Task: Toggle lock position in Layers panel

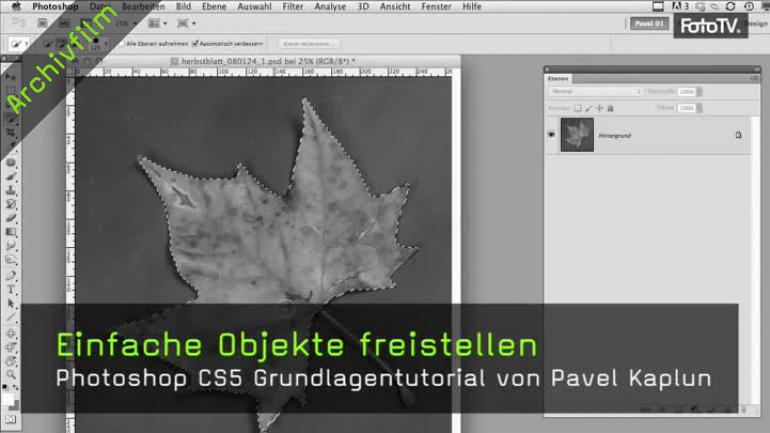Action: pyautogui.click(x=599, y=108)
